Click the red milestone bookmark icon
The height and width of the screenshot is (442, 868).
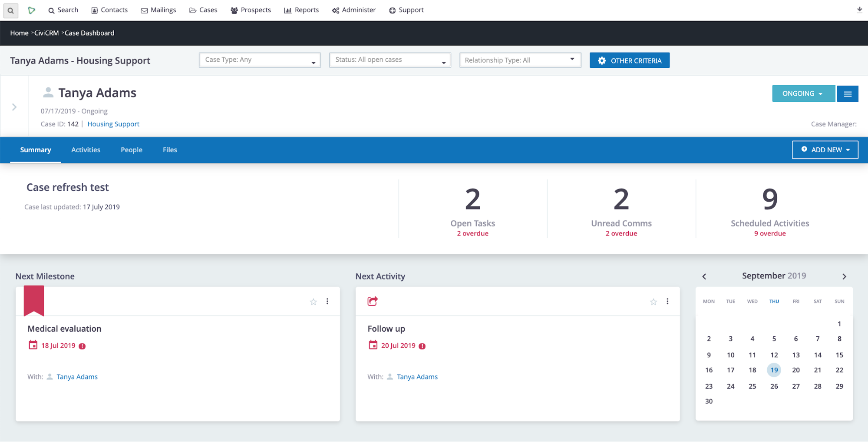pyautogui.click(x=34, y=300)
